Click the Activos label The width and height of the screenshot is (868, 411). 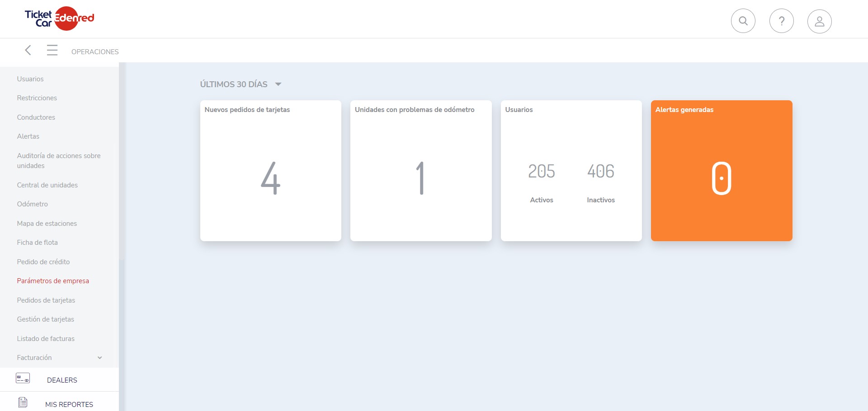pos(542,200)
